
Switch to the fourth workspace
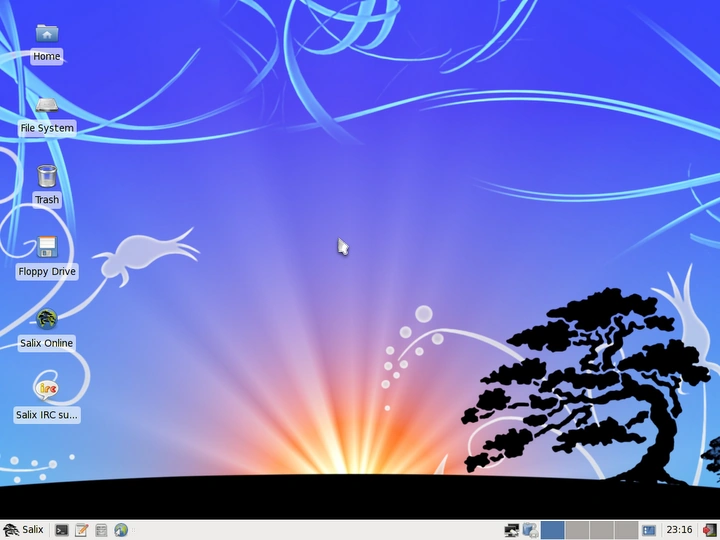[626, 530]
